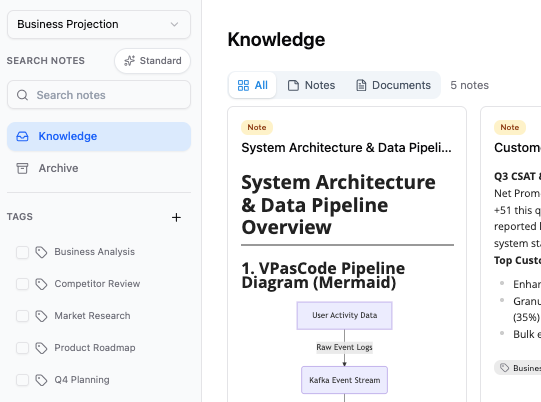Click the 5 notes count text
541x402 pixels.
(470, 85)
